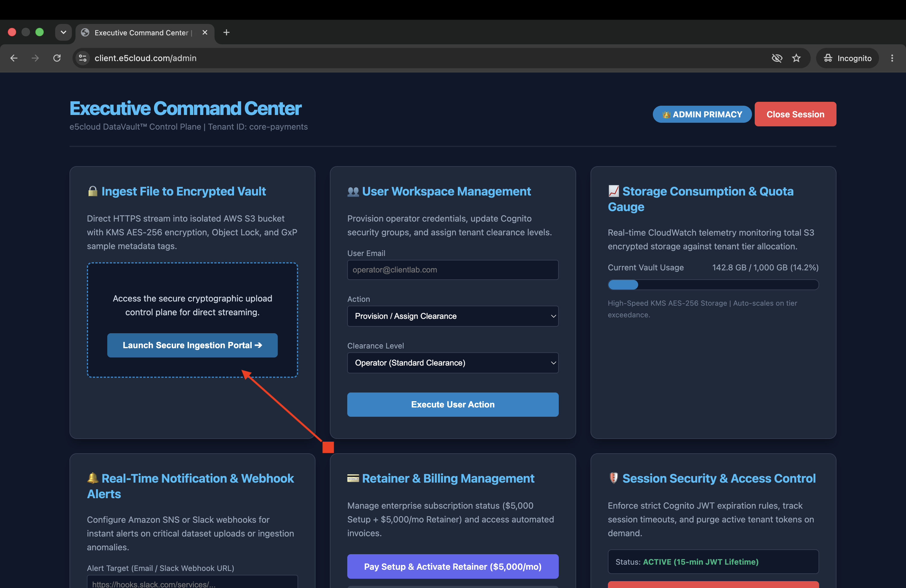Open site information icon in address bar
This screenshot has height=588, width=906.
[83, 58]
